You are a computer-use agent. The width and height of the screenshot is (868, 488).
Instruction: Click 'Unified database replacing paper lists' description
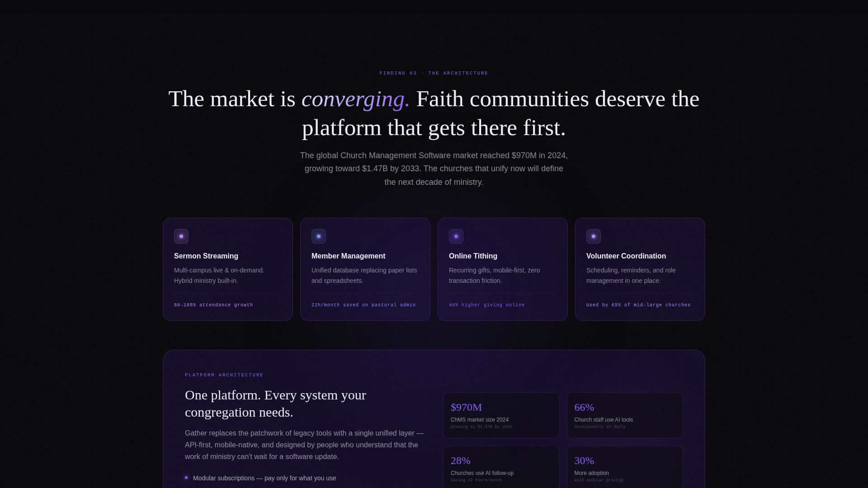pos(364,275)
